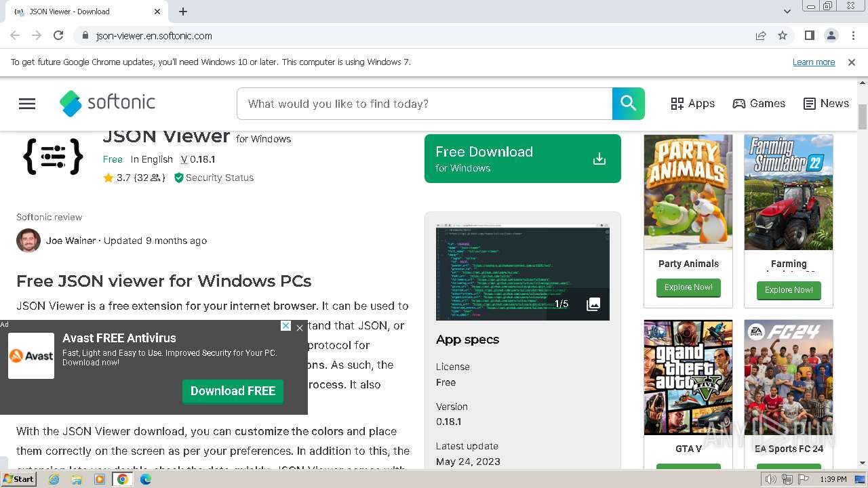The height and width of the screenshot is (488, 868).
Task: Open the GTA V thumbnail
Action: [688, 378]
